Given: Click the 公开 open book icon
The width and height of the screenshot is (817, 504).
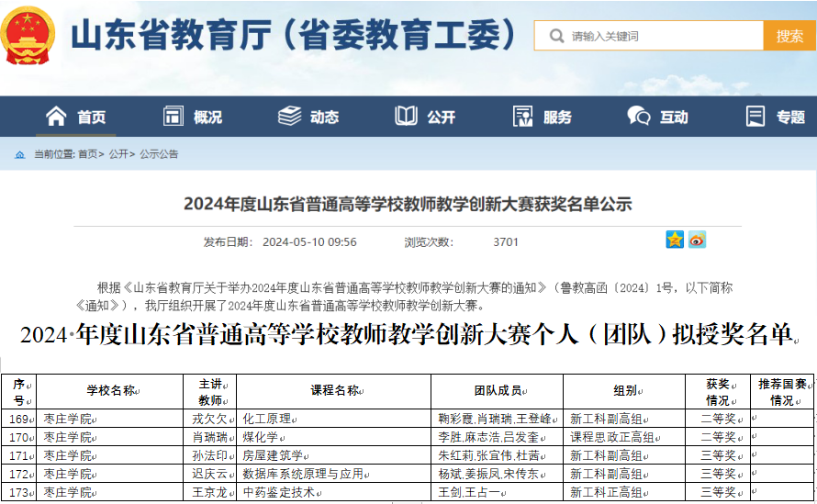Looking at the screenshot, I should coord(406,117).
